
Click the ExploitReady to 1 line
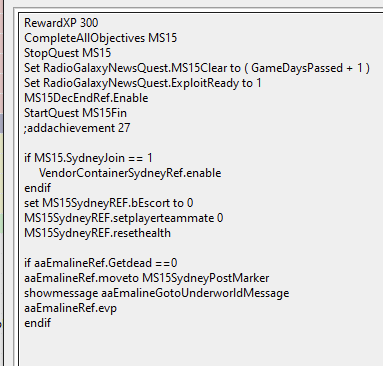[143, 83]
